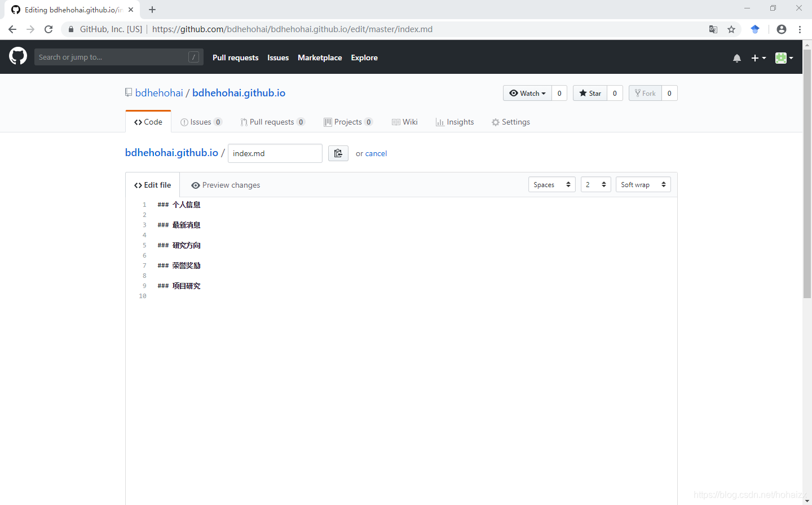Click editor line 7 '### 荣誉奖励'
Screen dimensions: 812x505
[x=179, y=265]
